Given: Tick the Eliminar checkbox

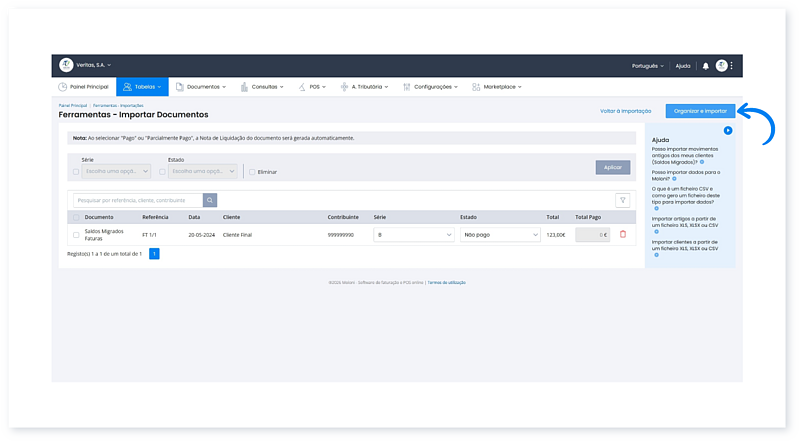Looking at the screenshot, I should click(x=252, y=172).
